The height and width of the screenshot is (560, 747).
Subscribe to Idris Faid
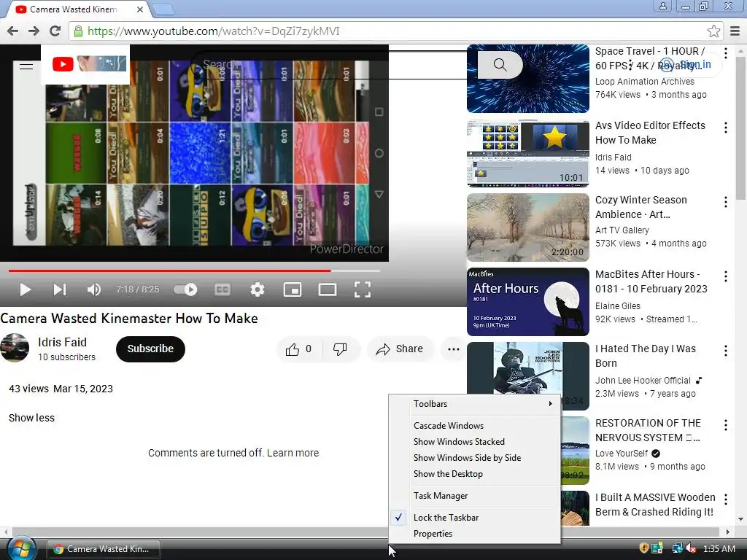150,349
